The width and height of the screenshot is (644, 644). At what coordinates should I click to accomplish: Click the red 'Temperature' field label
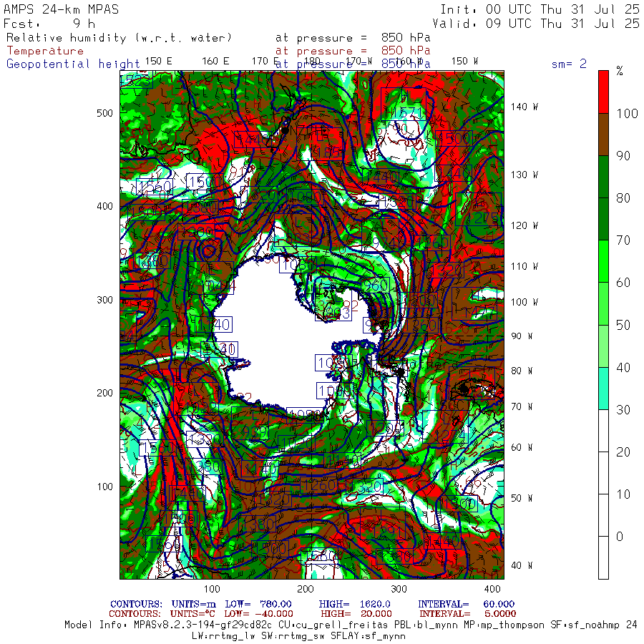(x=45, y=51)
